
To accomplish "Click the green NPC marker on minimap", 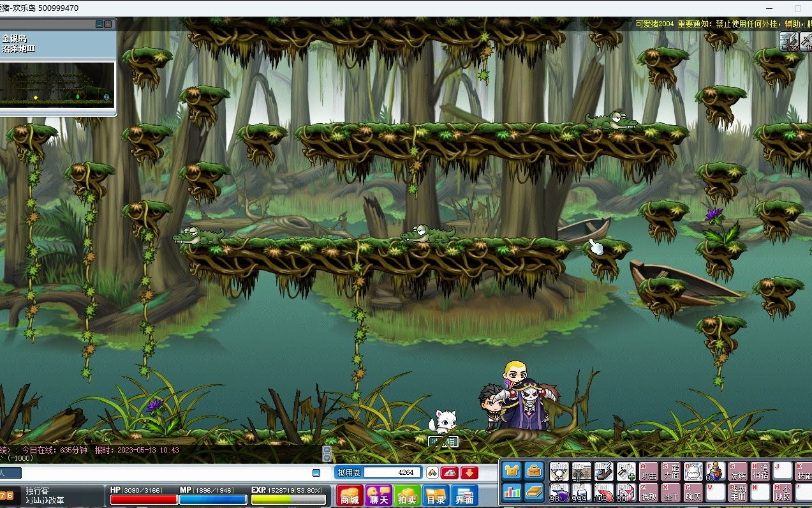I will click(78, 97).
